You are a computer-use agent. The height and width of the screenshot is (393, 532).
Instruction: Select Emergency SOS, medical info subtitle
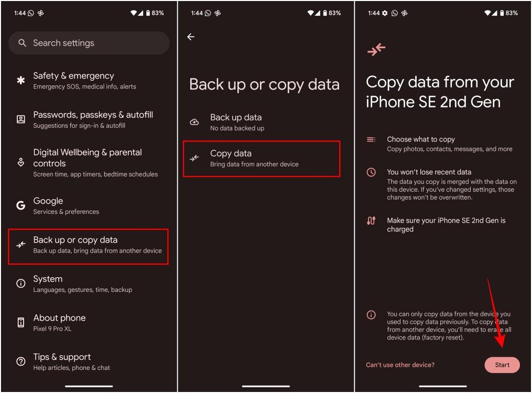point(84,86)
